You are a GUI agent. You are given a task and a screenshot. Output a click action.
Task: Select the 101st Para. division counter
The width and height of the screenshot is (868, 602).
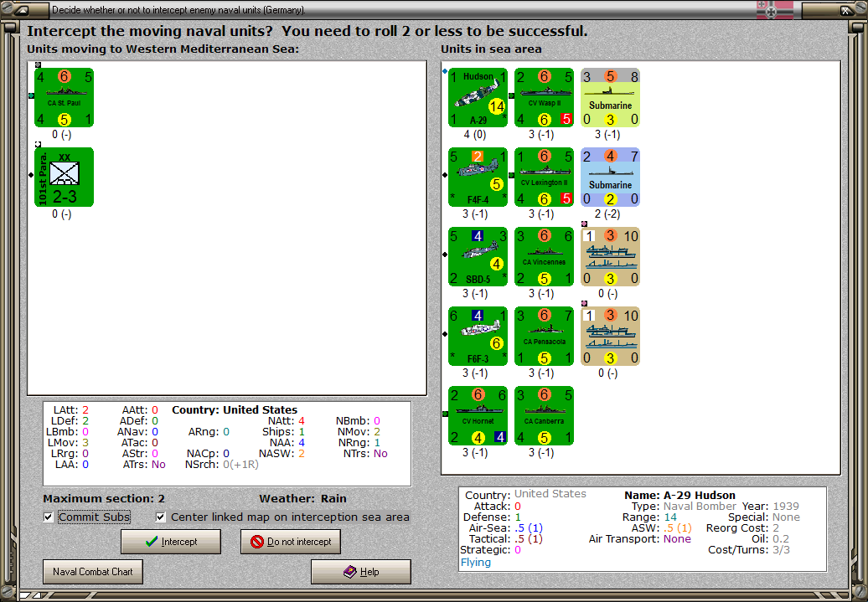pos(64,177)
